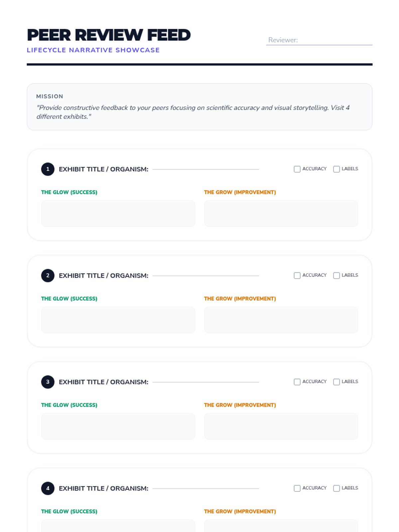The width and height of the screenshot is (399, 532).
Task: Click exhibit 3 Glow success box
Action: click(x=118, y=426)
